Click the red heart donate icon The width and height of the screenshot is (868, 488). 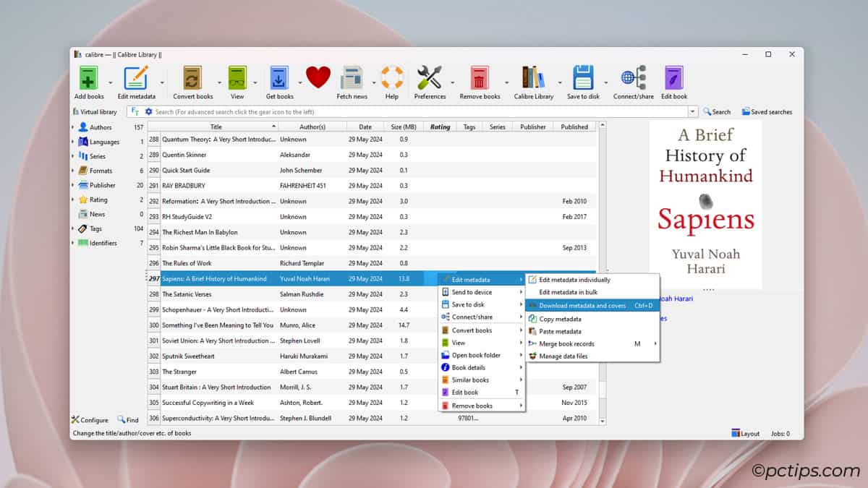pos(318,77)
